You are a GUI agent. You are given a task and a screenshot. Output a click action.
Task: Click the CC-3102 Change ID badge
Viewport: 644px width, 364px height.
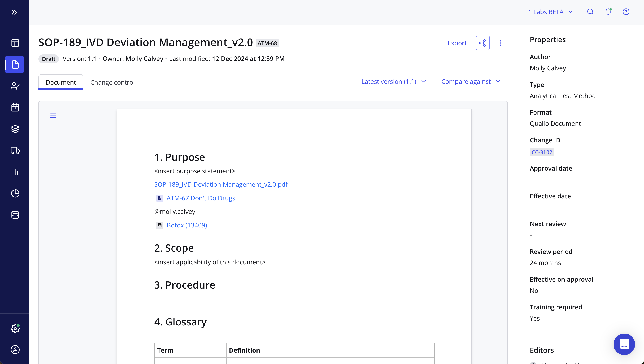click(x=542, y=152)
